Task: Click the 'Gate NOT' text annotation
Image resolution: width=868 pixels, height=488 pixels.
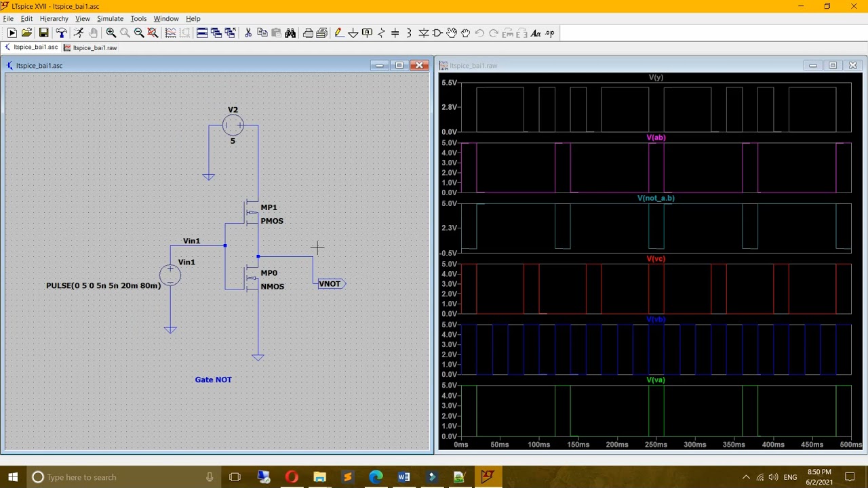Action: tap(213, 380)
